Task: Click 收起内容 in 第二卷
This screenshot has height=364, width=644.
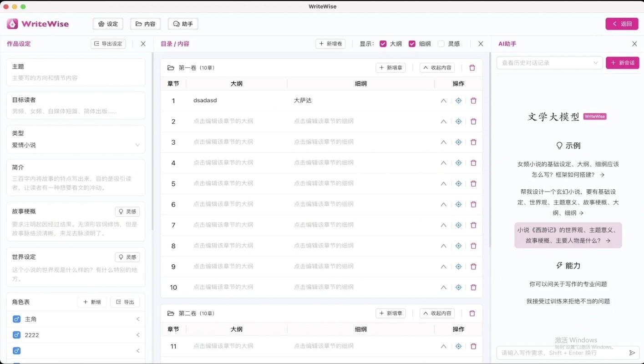Action: coord(437,313)
